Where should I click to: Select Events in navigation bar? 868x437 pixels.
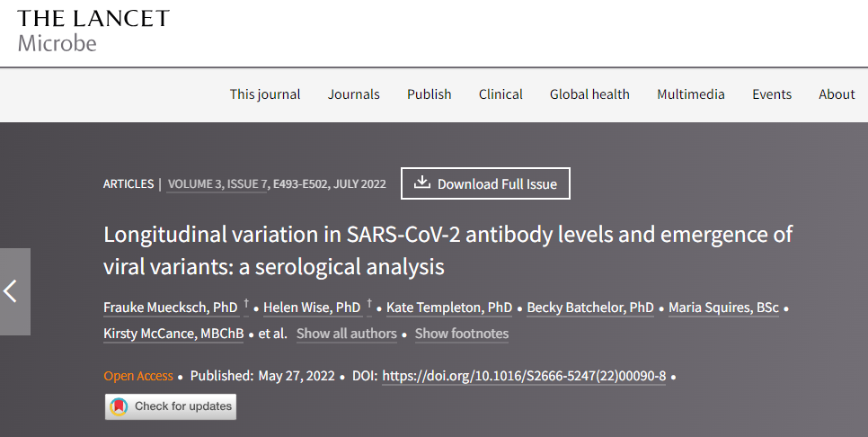tap(772, 94)
